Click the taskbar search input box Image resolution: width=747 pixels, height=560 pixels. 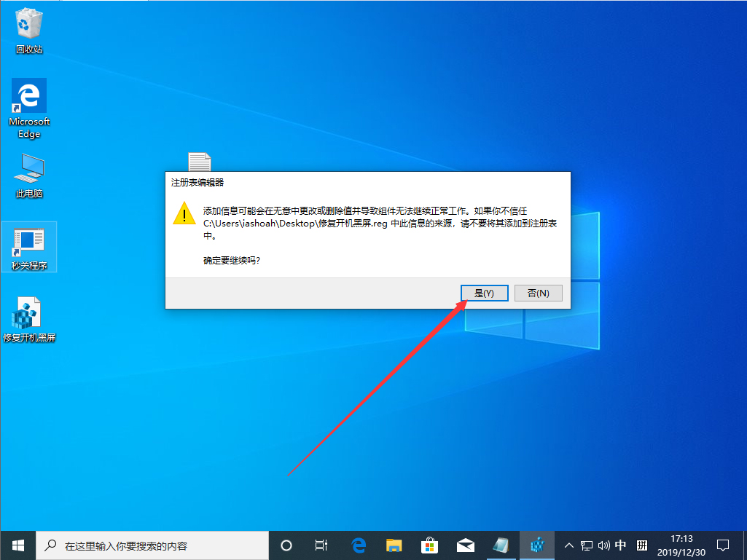[x=153, y=545]
